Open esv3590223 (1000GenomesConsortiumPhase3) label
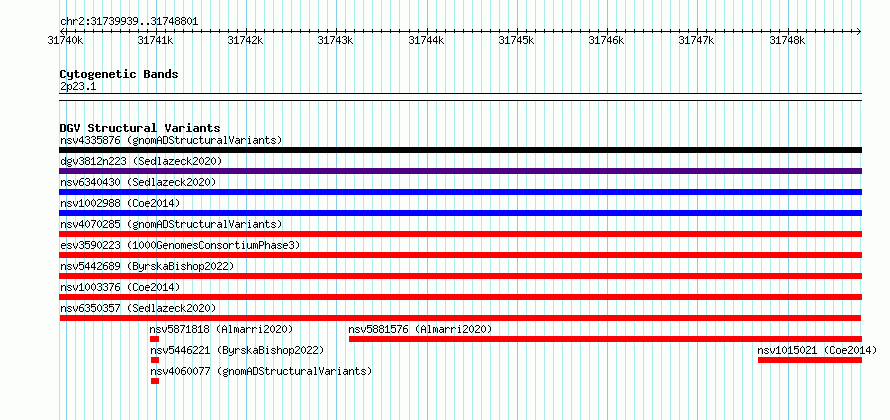Image resolution: width=890 pixels, height=420 pixels. (x=180, y=245)
